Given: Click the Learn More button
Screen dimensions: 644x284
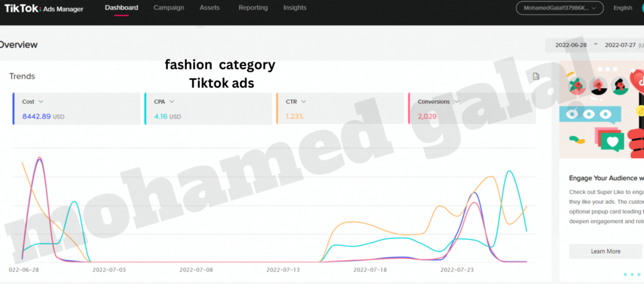Looking at the screenshot, I should tap(605, 251).
